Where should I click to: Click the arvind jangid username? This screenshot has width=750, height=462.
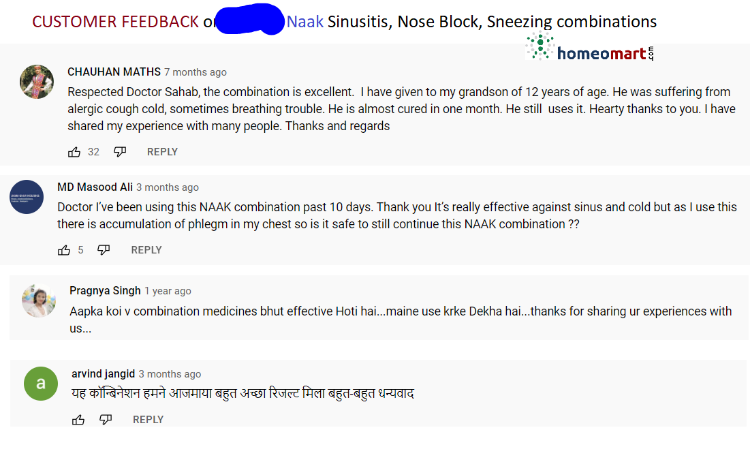pos(103,374)
